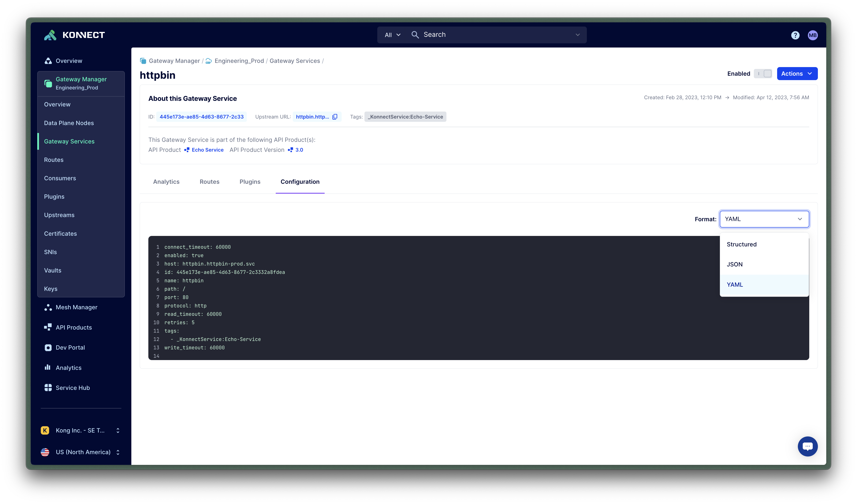Click the Konnect logo icon
Screen dimensions: 857x504
(x=50, y=35)
